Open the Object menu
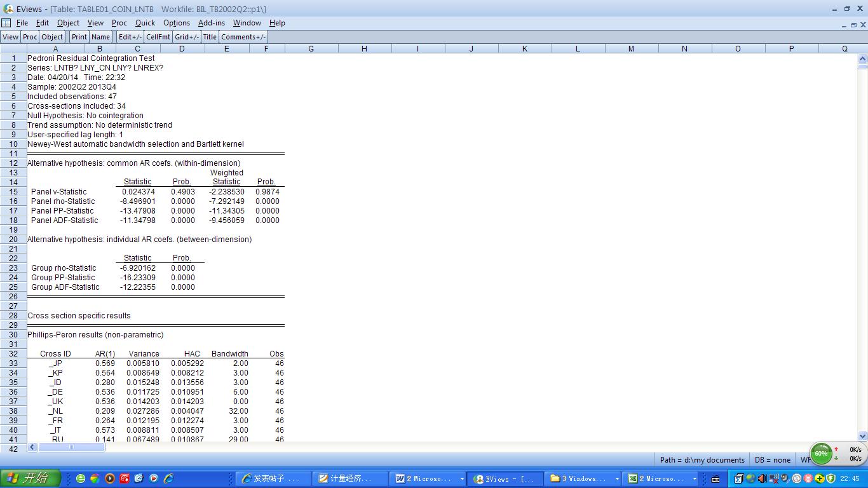Viewport: 868px width, 488px height. pyautogui.click(x=69, y=23)
